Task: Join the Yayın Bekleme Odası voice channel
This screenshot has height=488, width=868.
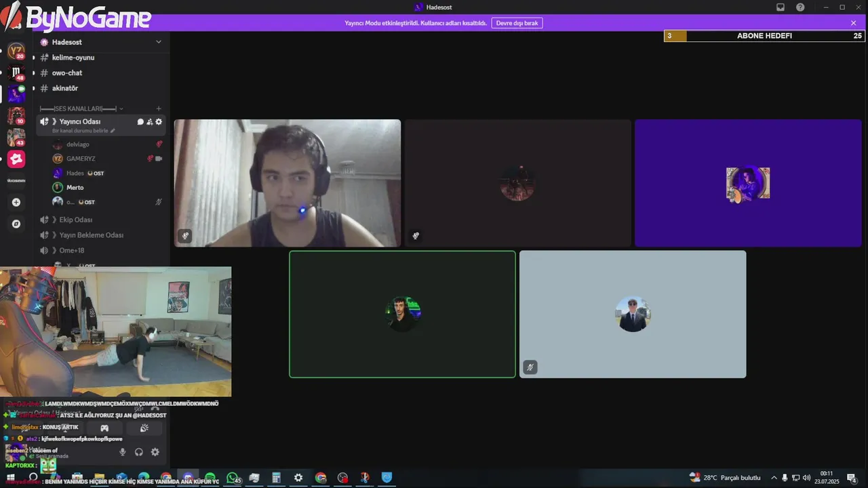Action: click(x=102, y=235)
